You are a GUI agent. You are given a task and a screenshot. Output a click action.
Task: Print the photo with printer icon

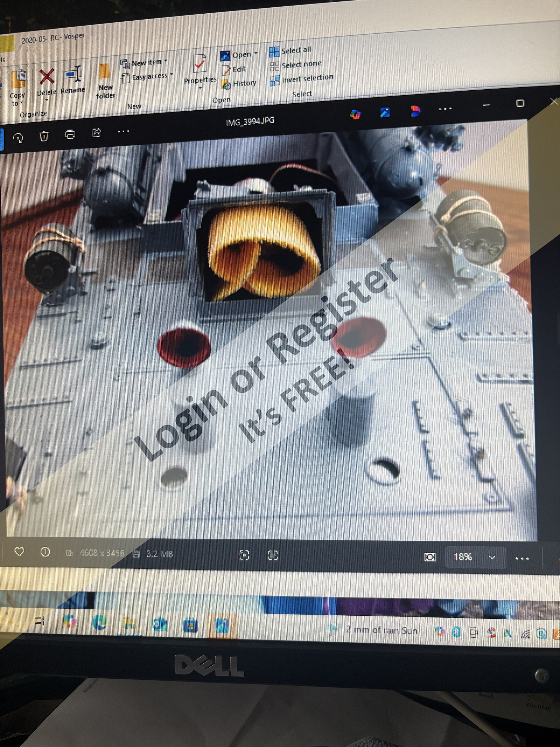pyautogui.click(x=70, y=134)
